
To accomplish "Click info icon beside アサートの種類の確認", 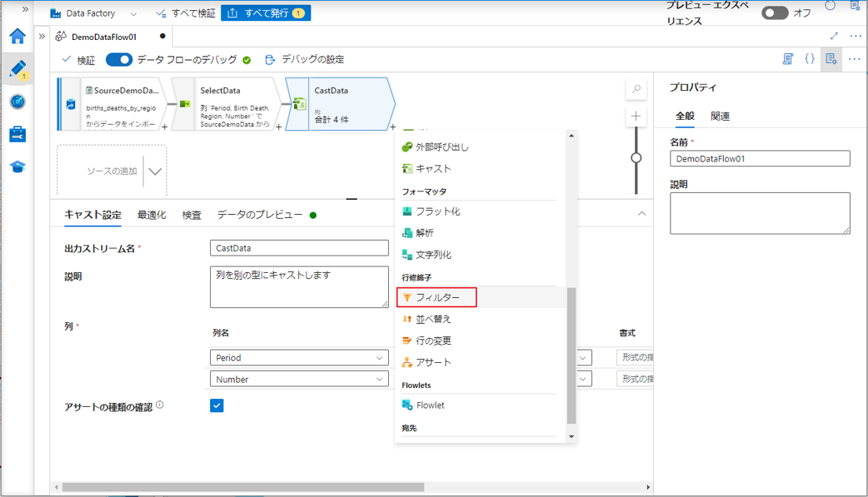I will click(x=159, y=405).
